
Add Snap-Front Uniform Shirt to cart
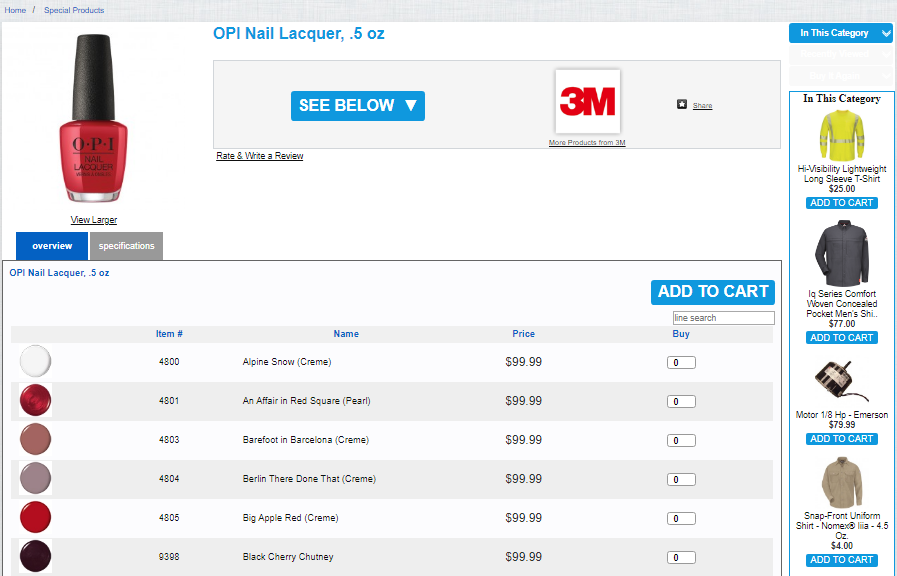pos(842,560)
